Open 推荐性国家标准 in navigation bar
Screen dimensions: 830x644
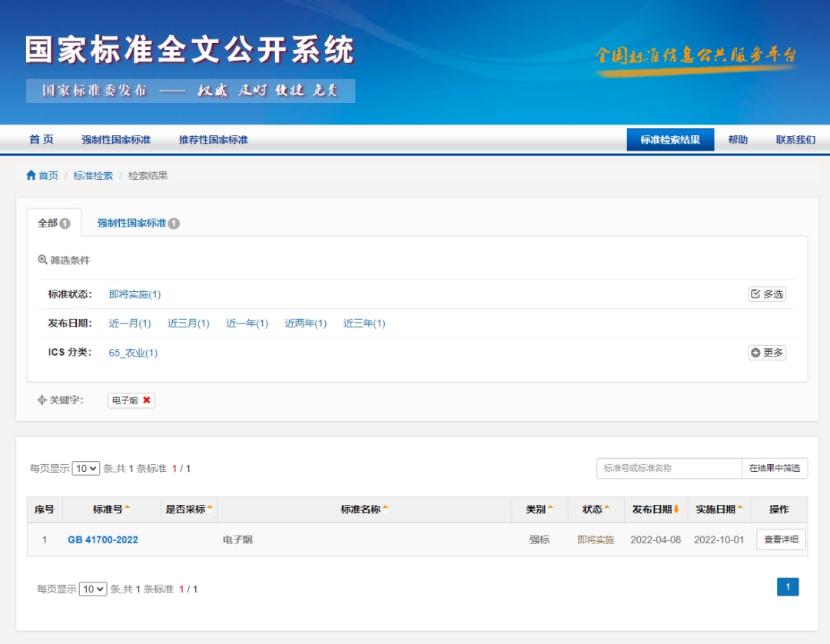pyautogui.click(x=213, y=140)
